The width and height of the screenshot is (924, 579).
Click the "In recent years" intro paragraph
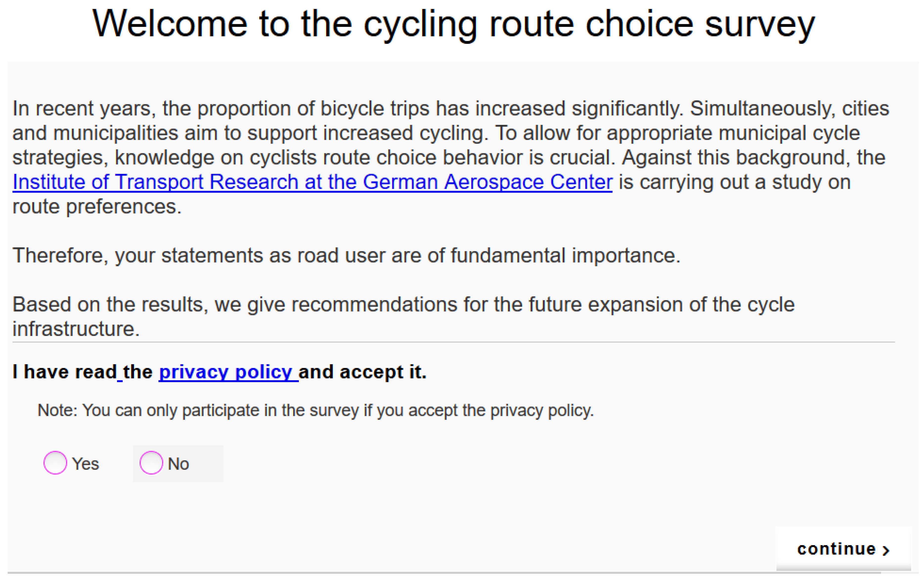pyautogui.click(x=450, y=133)
